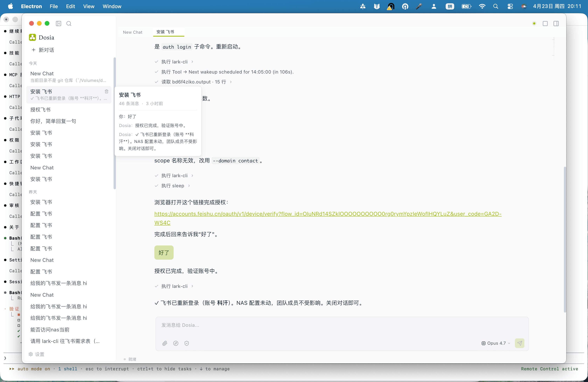This screenshot has height=382, width=588.
Task: Delete the selected 安装 飞书 chat via trash icon
Action: [x=107, y=91]
